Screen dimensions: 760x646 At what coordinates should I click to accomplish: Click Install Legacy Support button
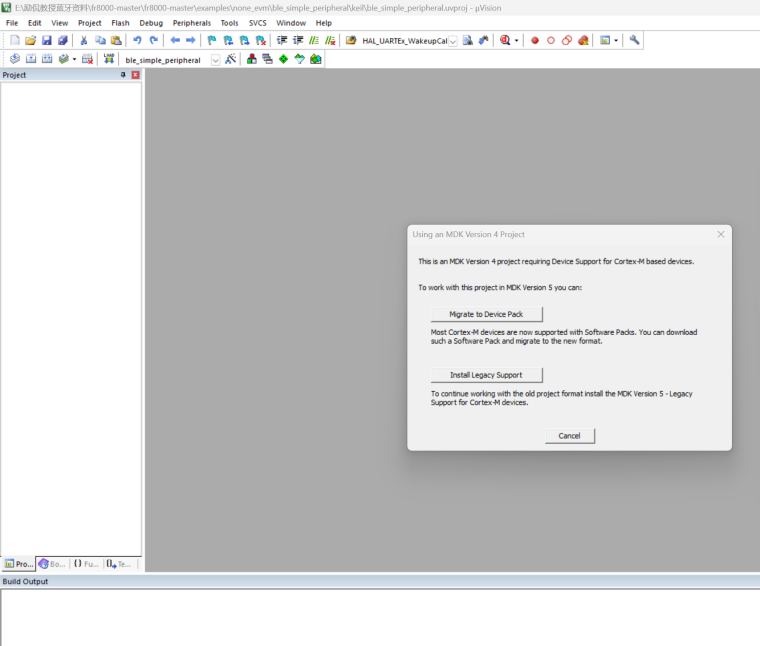coord(486,375)
